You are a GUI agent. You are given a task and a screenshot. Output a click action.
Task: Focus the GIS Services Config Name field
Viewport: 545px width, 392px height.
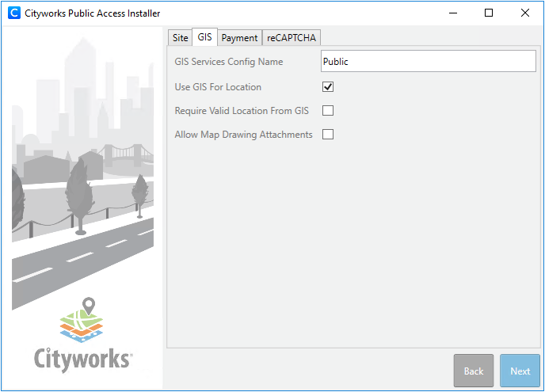click(x=428, y=62)
